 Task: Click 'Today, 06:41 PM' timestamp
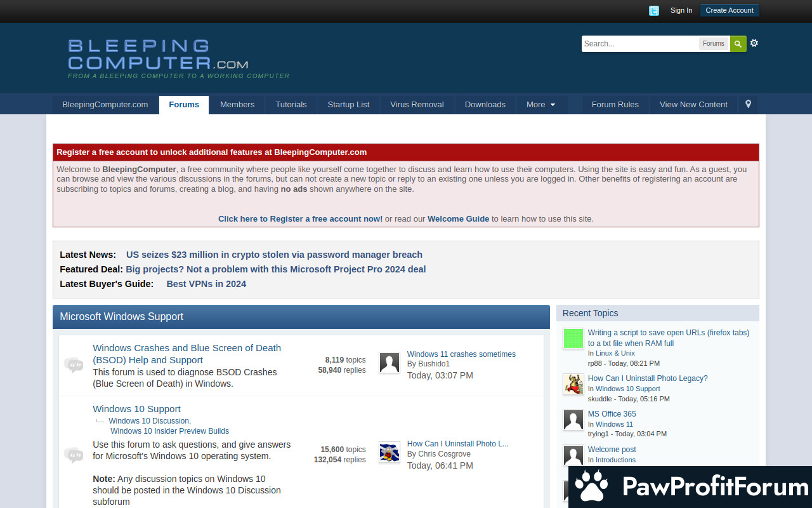point(440,465)
